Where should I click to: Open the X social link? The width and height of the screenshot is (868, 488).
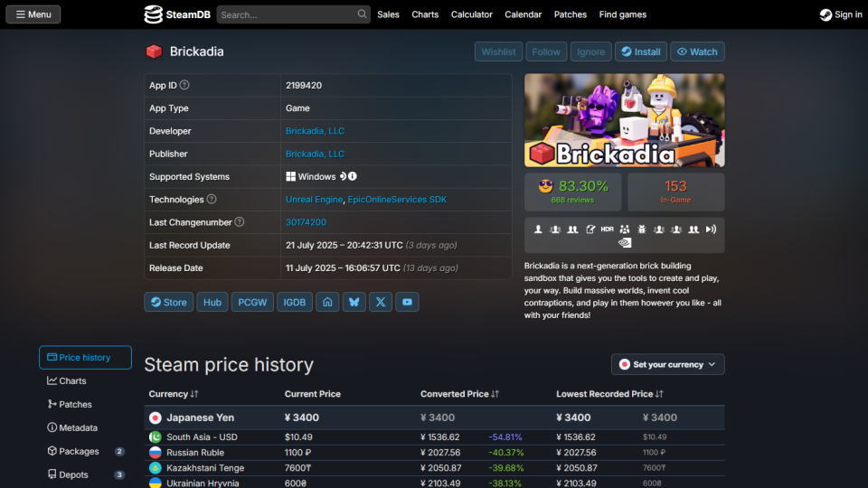[x=381, y=302]
